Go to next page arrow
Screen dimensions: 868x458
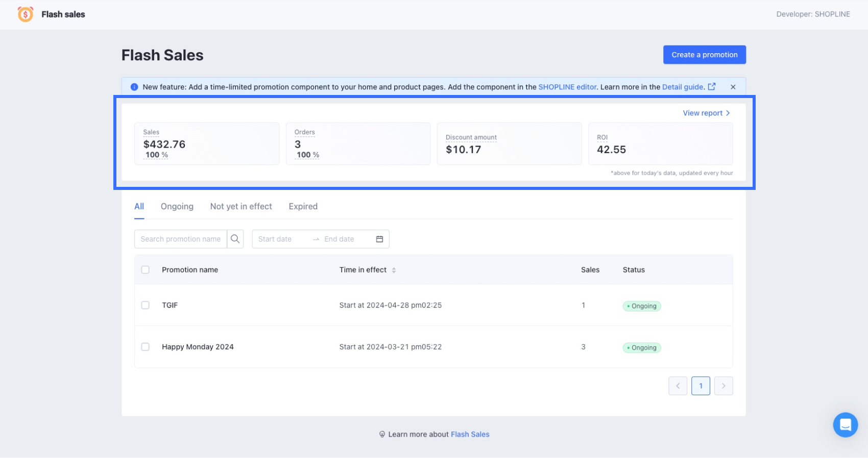point(724,386)
